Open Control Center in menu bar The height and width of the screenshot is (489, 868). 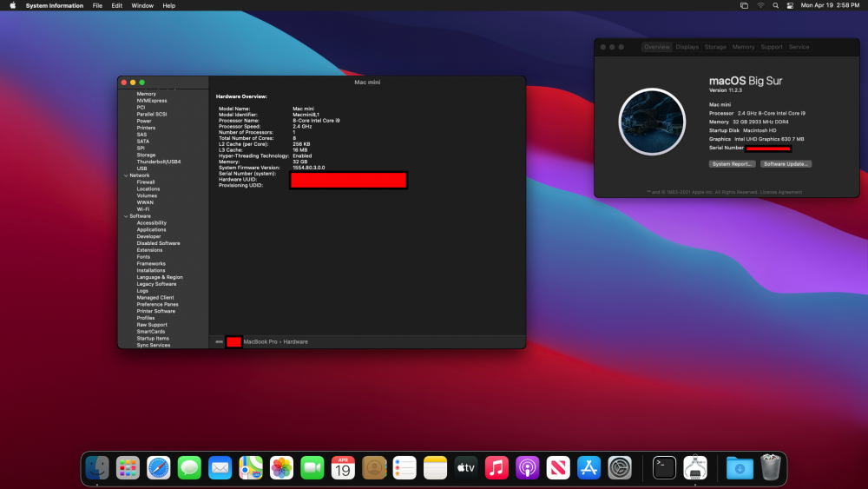coord(790,5)
